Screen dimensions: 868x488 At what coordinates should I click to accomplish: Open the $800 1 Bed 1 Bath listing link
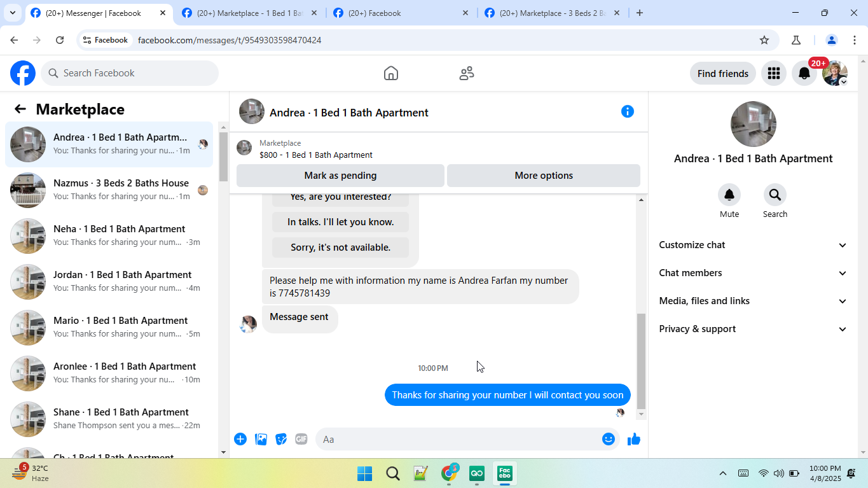pos(316,155)
